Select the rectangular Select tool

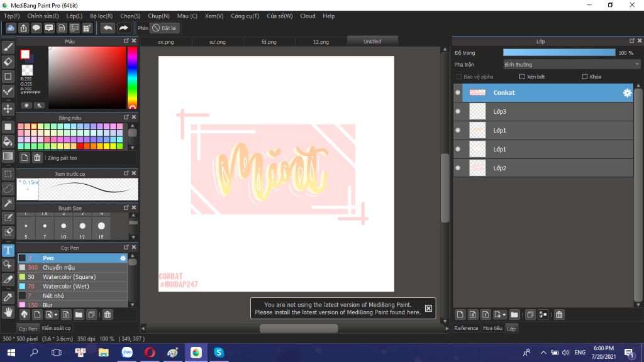(8, 174)
